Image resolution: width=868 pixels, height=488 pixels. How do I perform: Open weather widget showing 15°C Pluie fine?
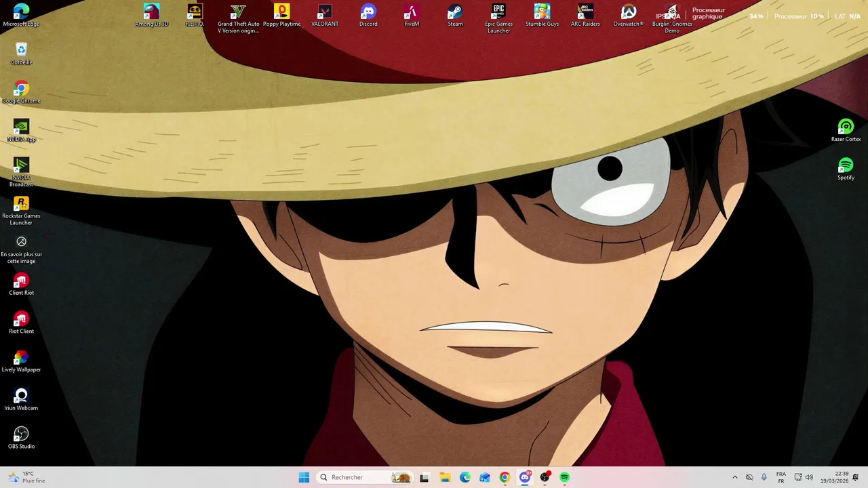[x=27, y=477]
